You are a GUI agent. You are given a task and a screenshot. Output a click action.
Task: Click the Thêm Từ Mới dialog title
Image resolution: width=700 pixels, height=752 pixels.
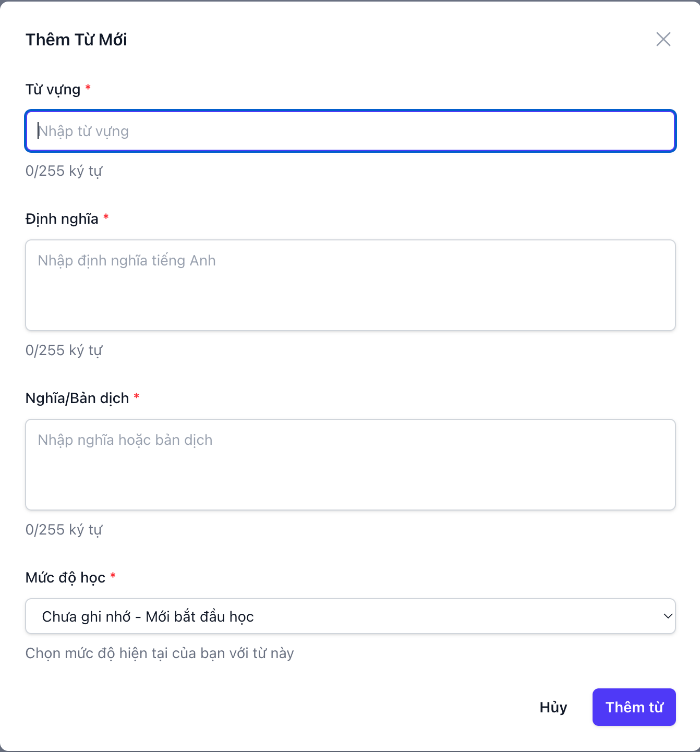pos(76,39)
